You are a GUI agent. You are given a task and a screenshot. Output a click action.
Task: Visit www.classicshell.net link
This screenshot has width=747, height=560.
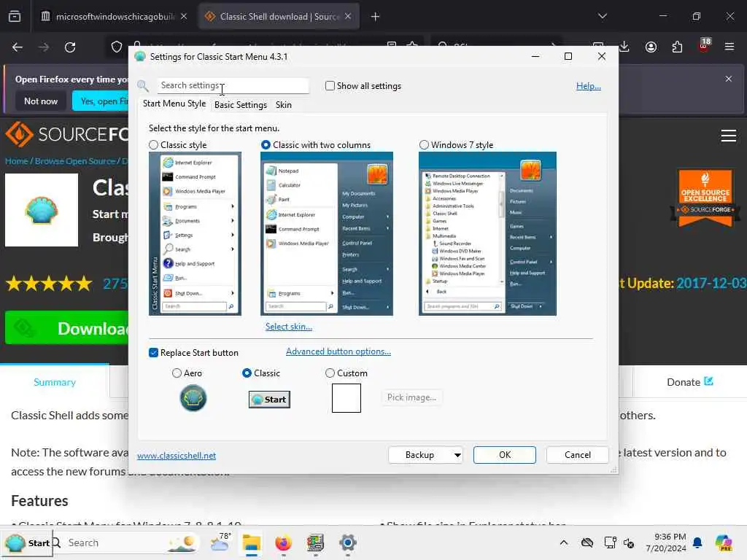[x=177, y=456]
